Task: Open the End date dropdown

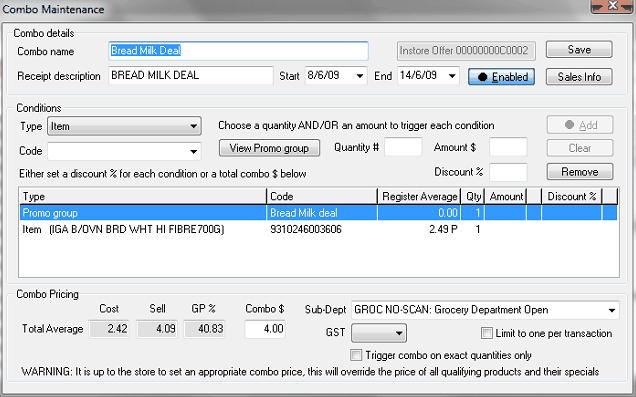Action: pyautogui.click(x=452, y=76)
